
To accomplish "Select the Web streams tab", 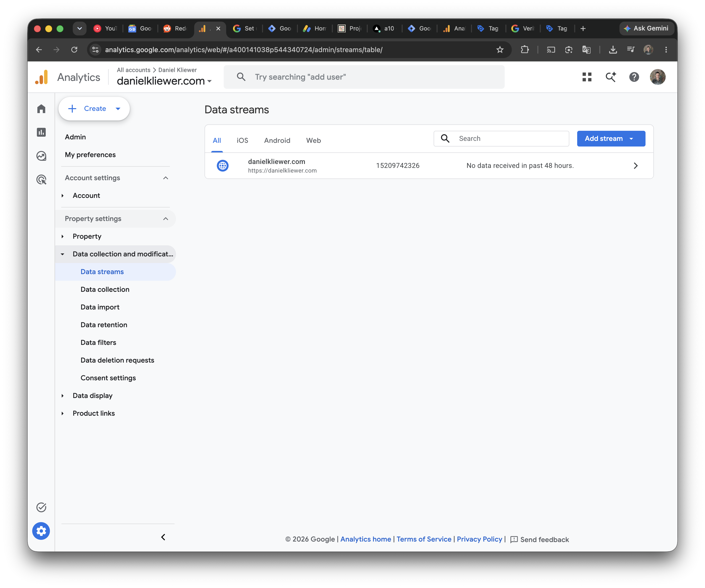I will click(x=314, y=140).
